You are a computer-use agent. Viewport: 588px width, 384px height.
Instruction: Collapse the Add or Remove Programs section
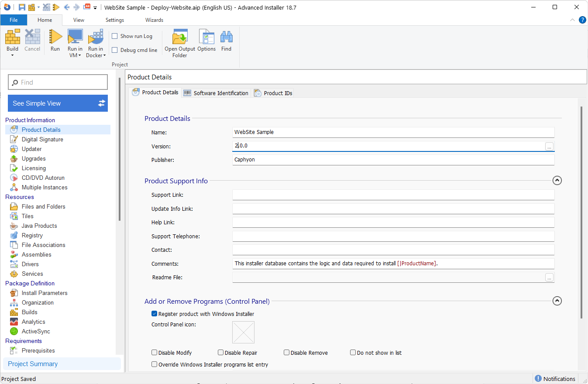point(557,301)
